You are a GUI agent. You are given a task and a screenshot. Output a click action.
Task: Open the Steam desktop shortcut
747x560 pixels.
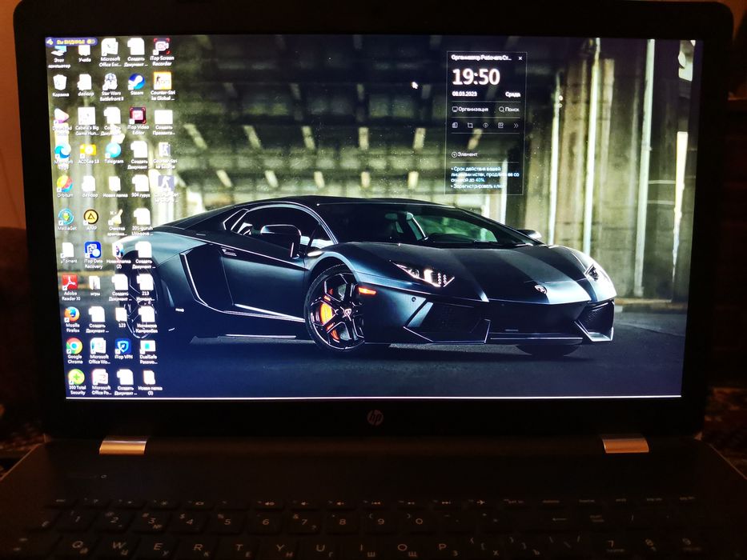pyautogui.click(x=136, y=85)
